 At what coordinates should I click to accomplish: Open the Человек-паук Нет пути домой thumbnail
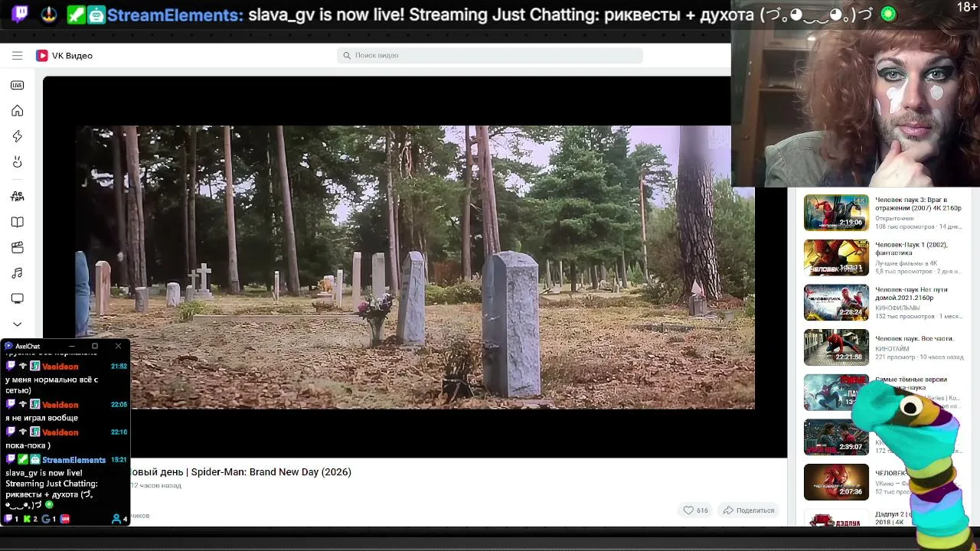click(x=836, y=302)
